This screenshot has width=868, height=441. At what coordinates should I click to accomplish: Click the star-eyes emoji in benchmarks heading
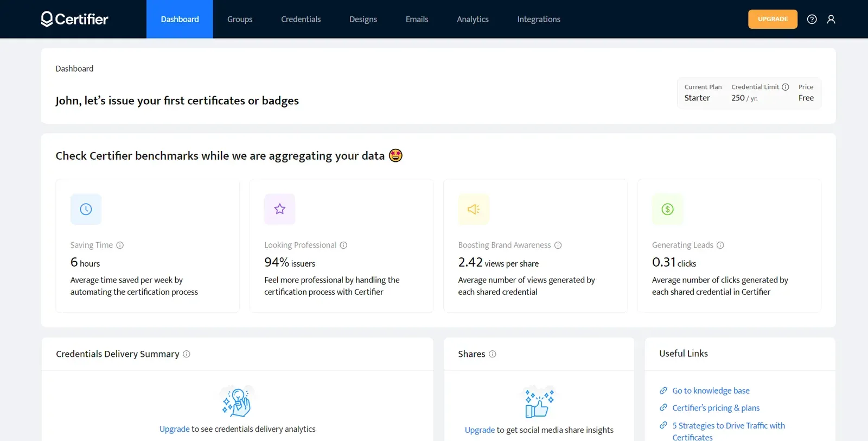coord(395,156)
